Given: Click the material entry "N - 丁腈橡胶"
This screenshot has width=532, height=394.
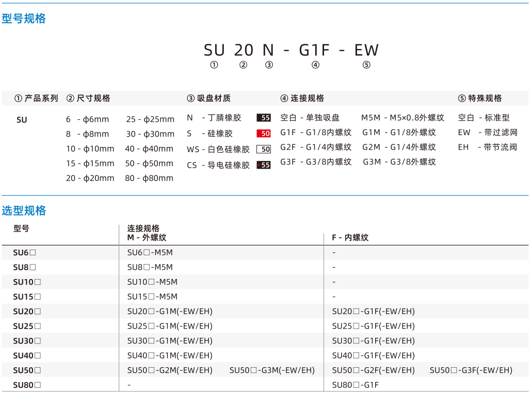Looking at the screenshot, I should [x=214, y=118].
